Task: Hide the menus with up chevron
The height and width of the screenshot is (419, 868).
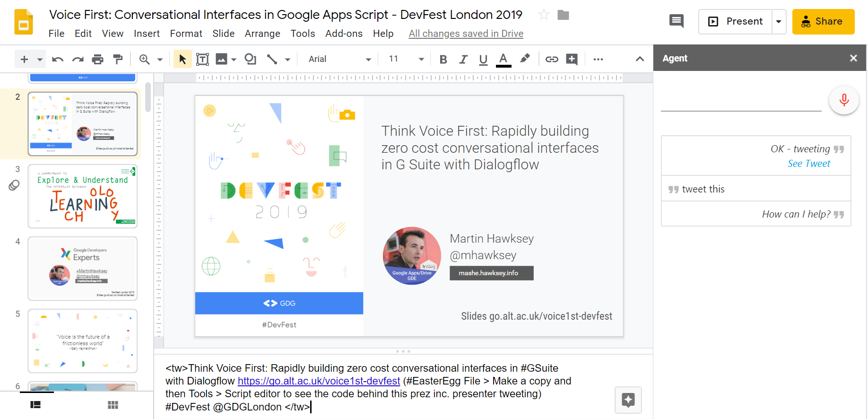Action: click(x=640, y=59)
